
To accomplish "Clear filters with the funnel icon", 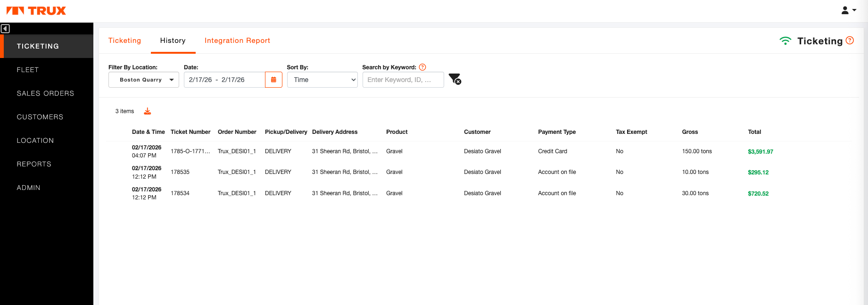I will (455, 79).
